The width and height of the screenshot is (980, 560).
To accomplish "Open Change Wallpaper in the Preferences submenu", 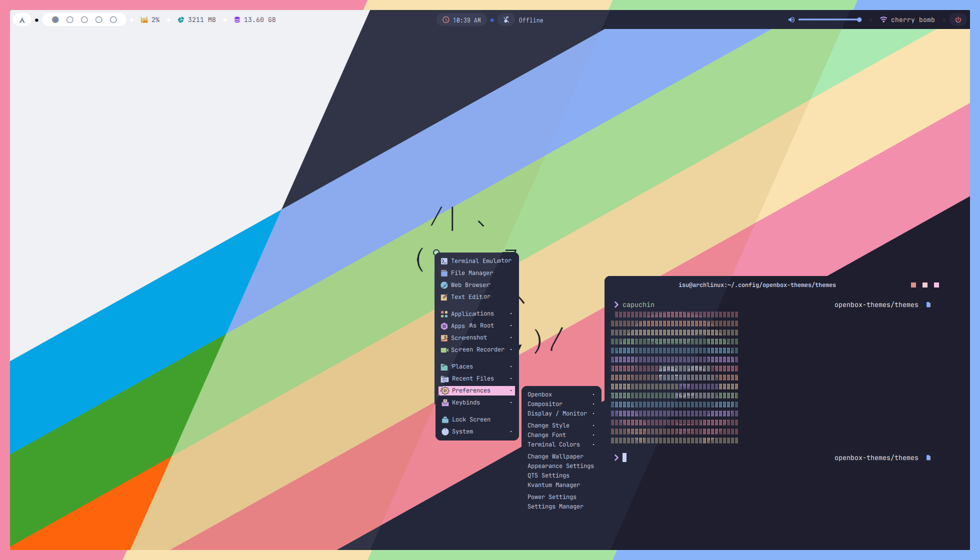I will tap(555, 456).
